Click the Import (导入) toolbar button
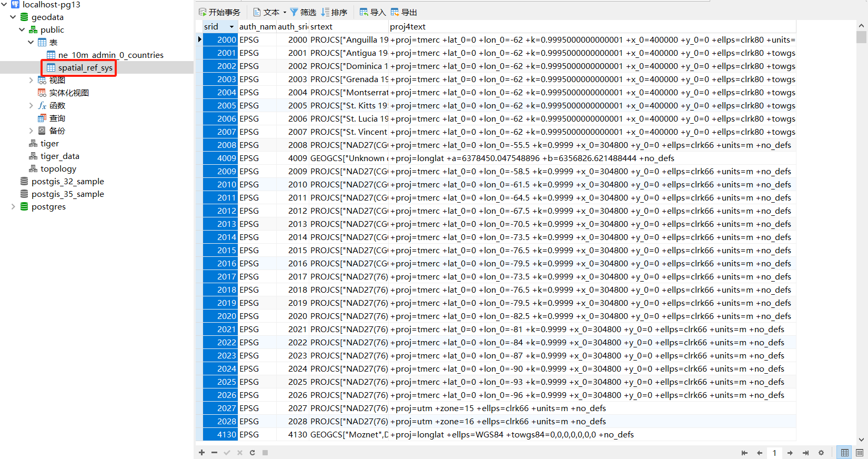This screenshot has height=459, width=868. click(372, 12)
